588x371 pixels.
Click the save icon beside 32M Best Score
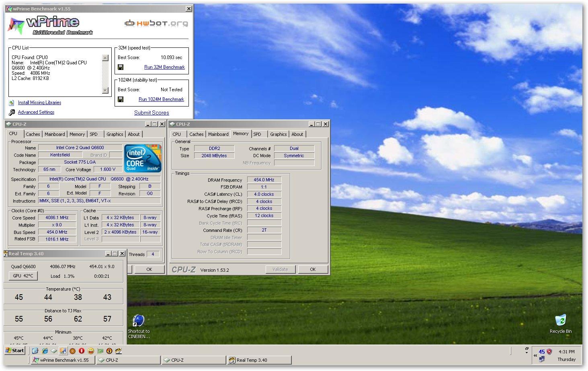coord(120,67)
